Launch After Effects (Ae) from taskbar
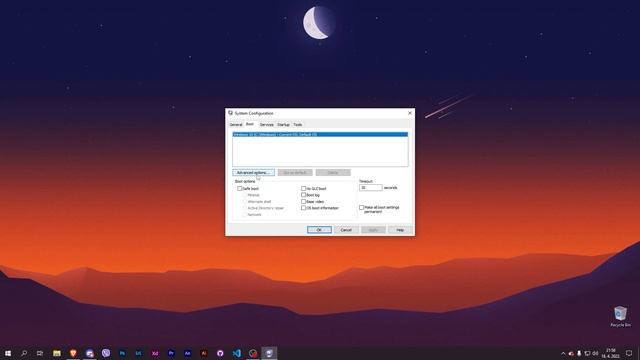This screenshot has width=640, height=360. point(187,353)
